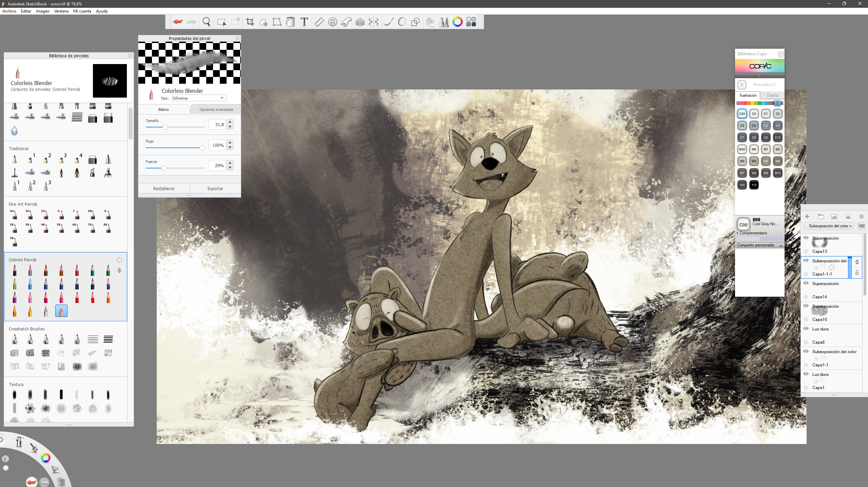
Task: Open the color wheel editor in toolbar
Action: pyautogui.click(x=457, y=22)
